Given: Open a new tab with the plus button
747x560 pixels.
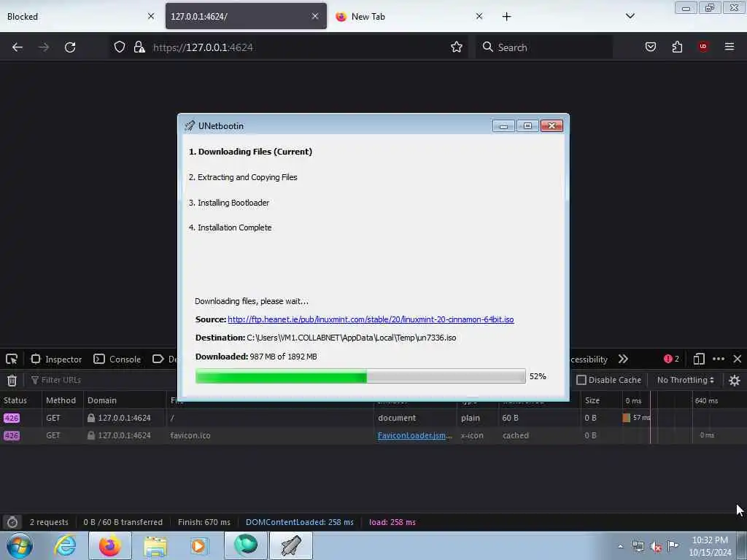Looking at the screenshot, I should point(506,17).
